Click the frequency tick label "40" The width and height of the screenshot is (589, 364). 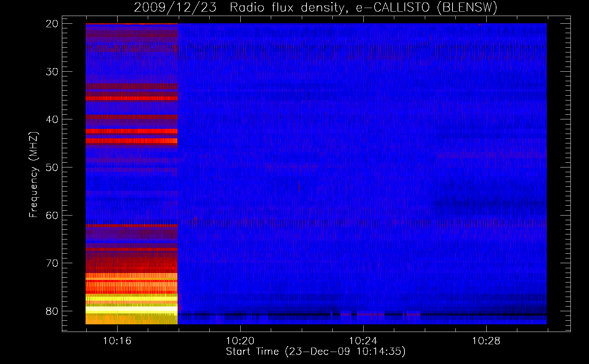[x=52, y=119]
